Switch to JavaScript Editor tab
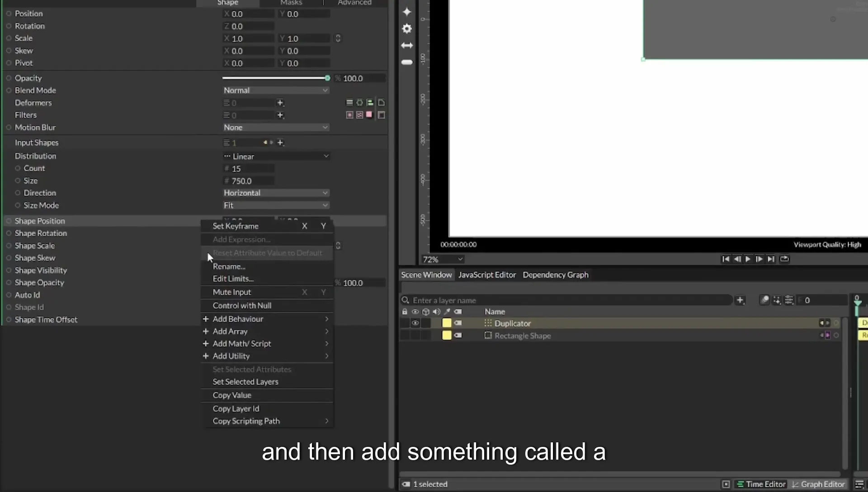868x492 pixels. 487,275
